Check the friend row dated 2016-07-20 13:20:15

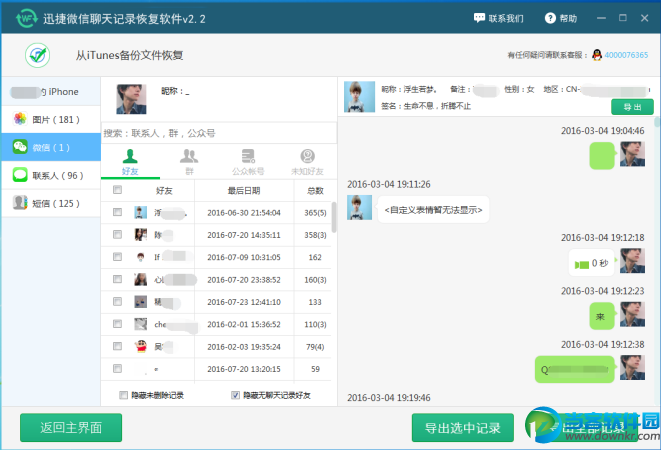click(x=117, y=369)
